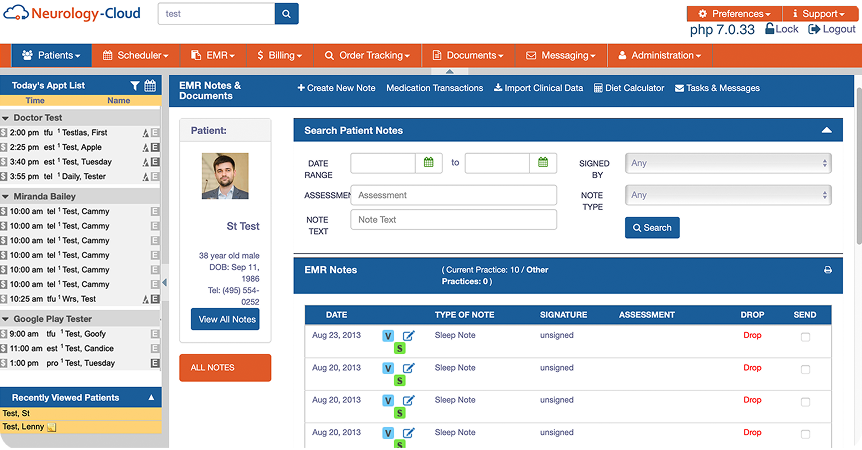
Task: Click the edit pencil icon for Aug 23, 2013 note
Action: click(408, 336)
